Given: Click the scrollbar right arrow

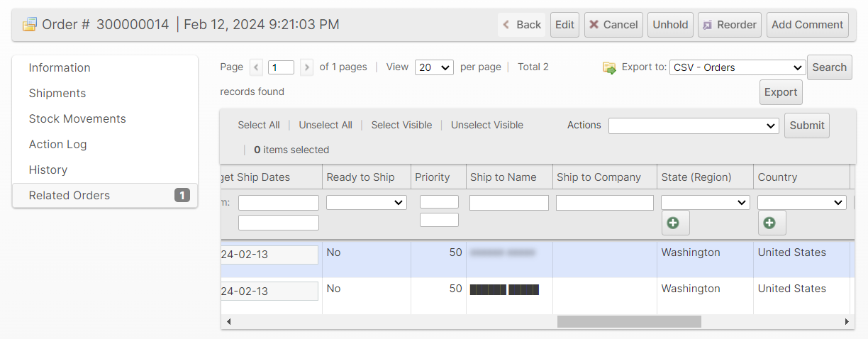Looking at the screenshot, I should [x=847, y=322].
